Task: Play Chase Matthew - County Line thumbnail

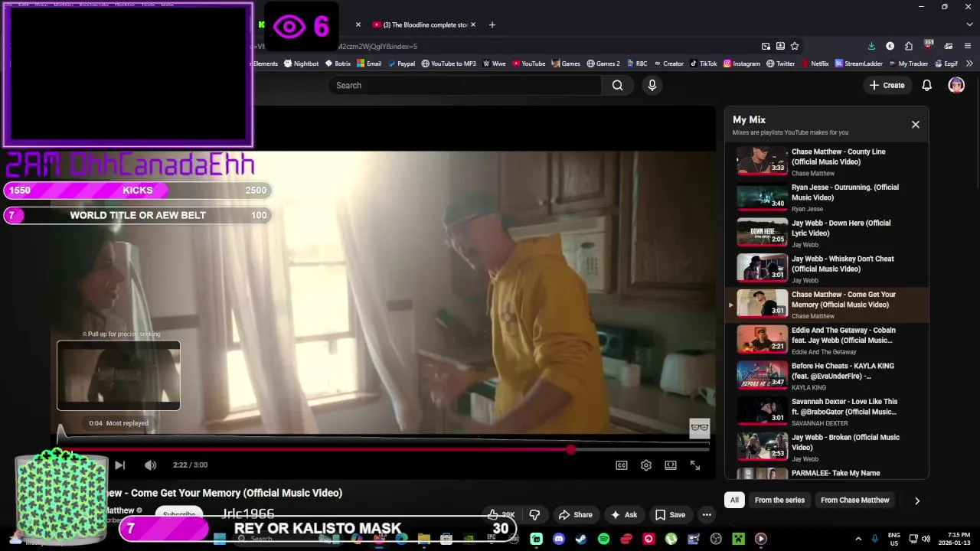Action: (762, 161)
